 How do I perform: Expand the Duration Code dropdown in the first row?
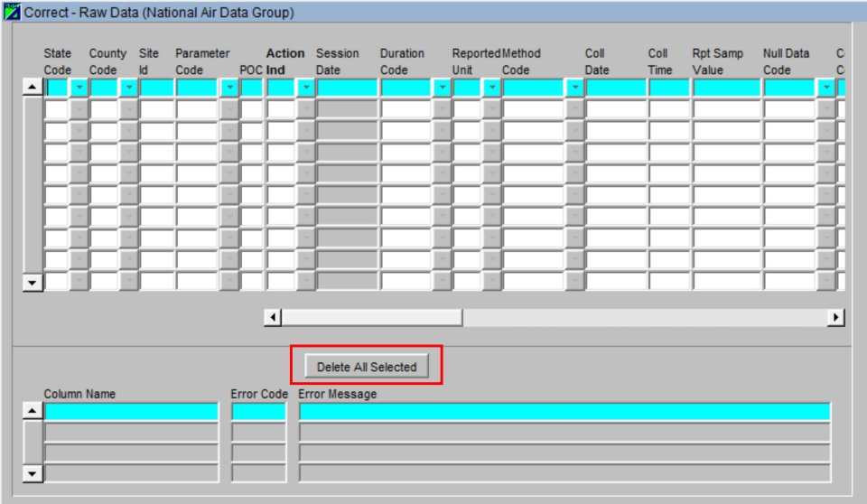click(442, 88)
